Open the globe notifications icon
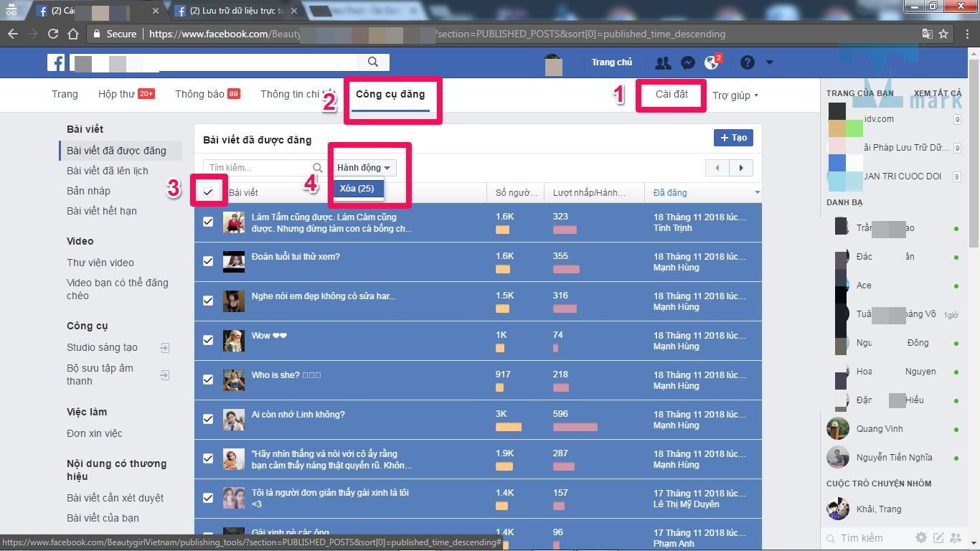Screen dimensions: 980x551 (x=712, y=63)
